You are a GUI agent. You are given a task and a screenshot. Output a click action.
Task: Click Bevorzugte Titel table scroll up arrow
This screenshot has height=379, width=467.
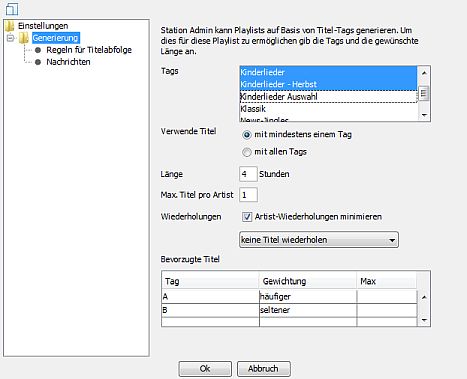pyautogui.click(x=424, y=297)
